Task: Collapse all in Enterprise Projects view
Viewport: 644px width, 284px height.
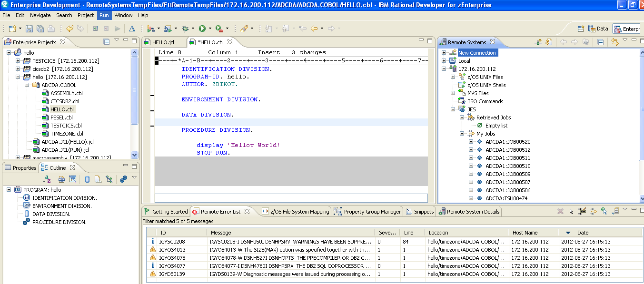Action: click(107, 42)
